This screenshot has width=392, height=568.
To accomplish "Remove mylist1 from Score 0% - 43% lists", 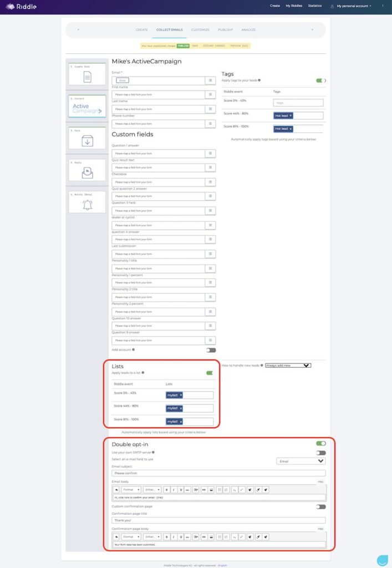I will pos(181,395).
